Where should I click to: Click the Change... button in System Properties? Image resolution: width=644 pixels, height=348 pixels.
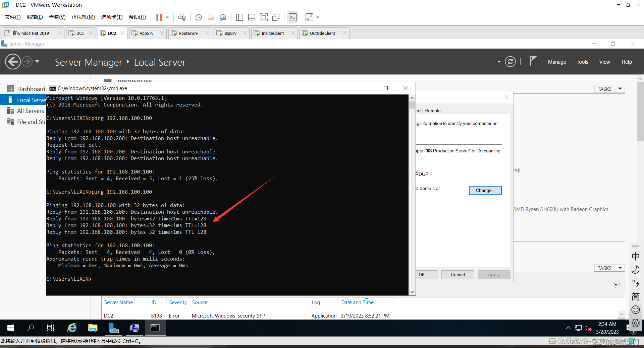(x=485, y=190)
